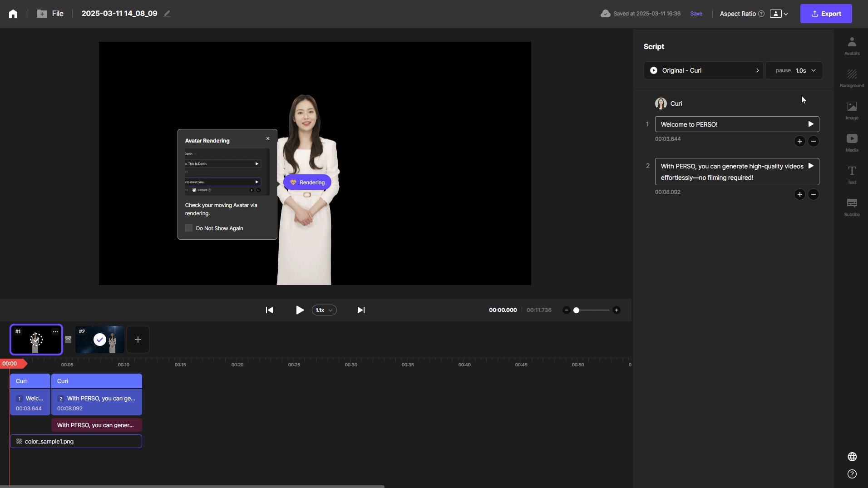Select the With PERSO subtitle clip

pyautogui.click(x=97, y=425)
